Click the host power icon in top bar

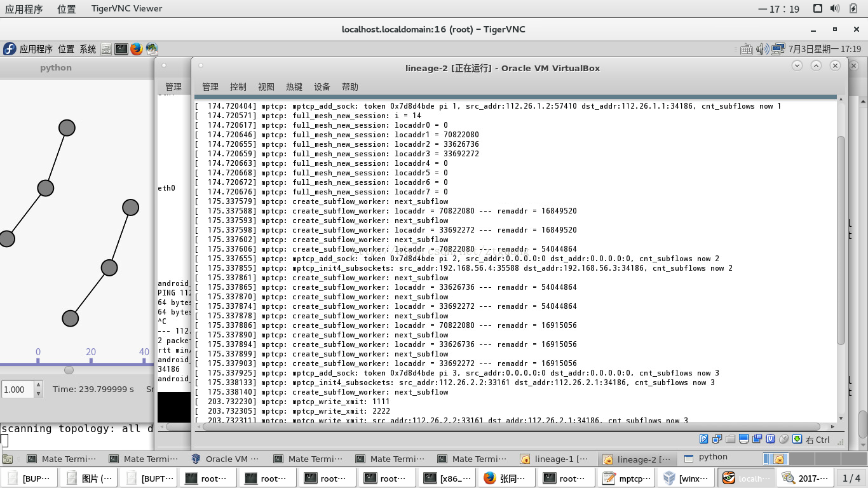(853, 8)
